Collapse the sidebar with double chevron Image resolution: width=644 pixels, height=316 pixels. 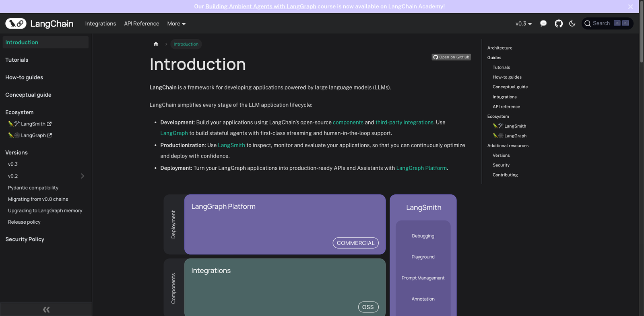(46, 310)
